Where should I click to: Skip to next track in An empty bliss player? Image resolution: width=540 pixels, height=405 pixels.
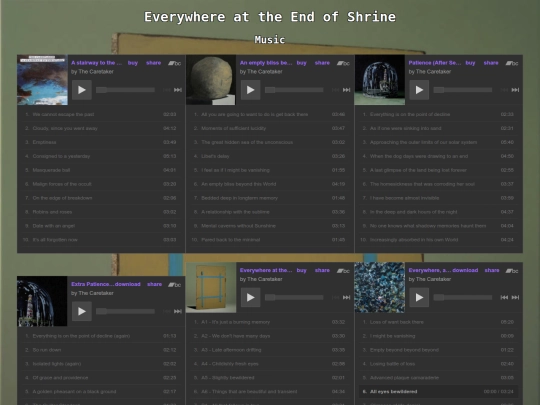(346, 90)
